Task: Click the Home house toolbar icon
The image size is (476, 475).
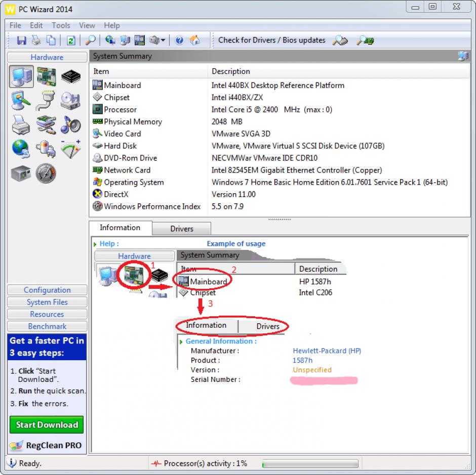Action: [195, 40]
